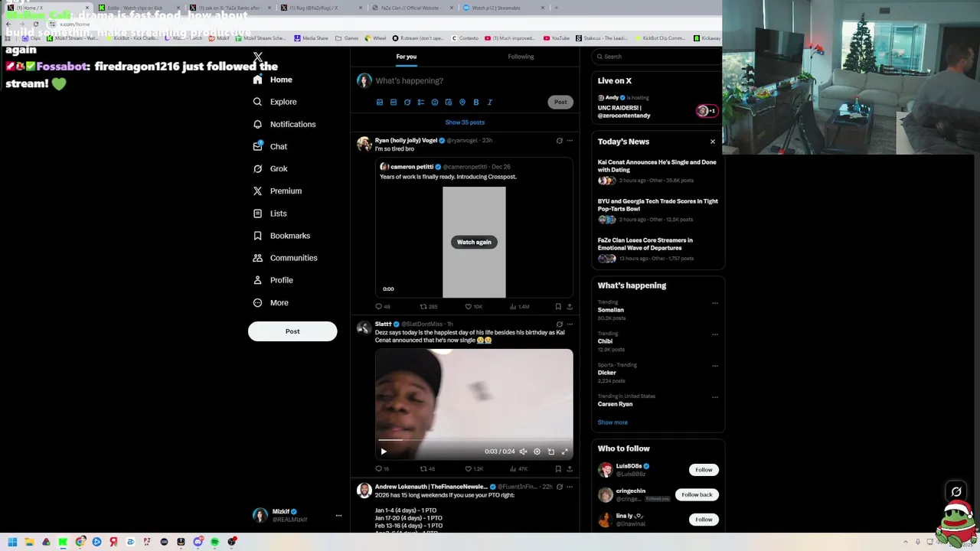Go to Home in X sidebar
Screen dimensions: 980x551
[273, 80]
